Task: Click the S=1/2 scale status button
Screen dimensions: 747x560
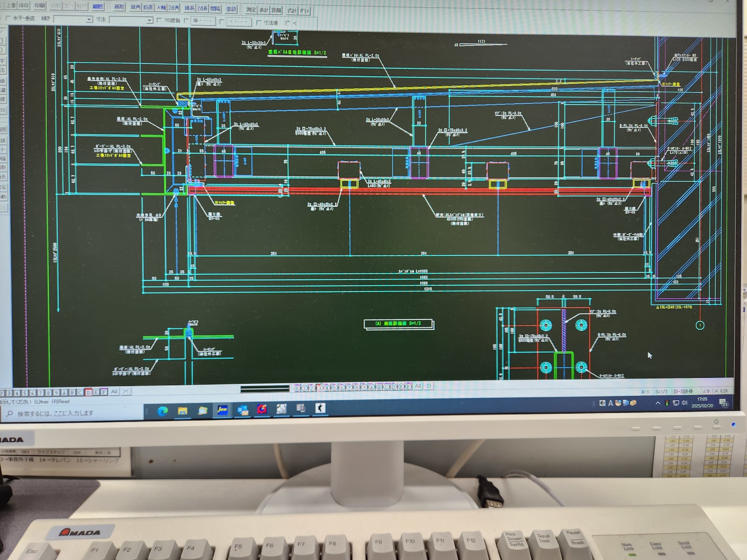Action: tap(661, 391)
